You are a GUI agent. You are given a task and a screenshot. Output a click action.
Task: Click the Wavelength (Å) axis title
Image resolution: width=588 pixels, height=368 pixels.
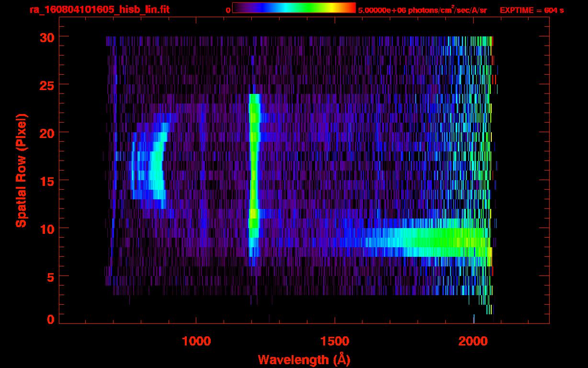coord(305,359)
